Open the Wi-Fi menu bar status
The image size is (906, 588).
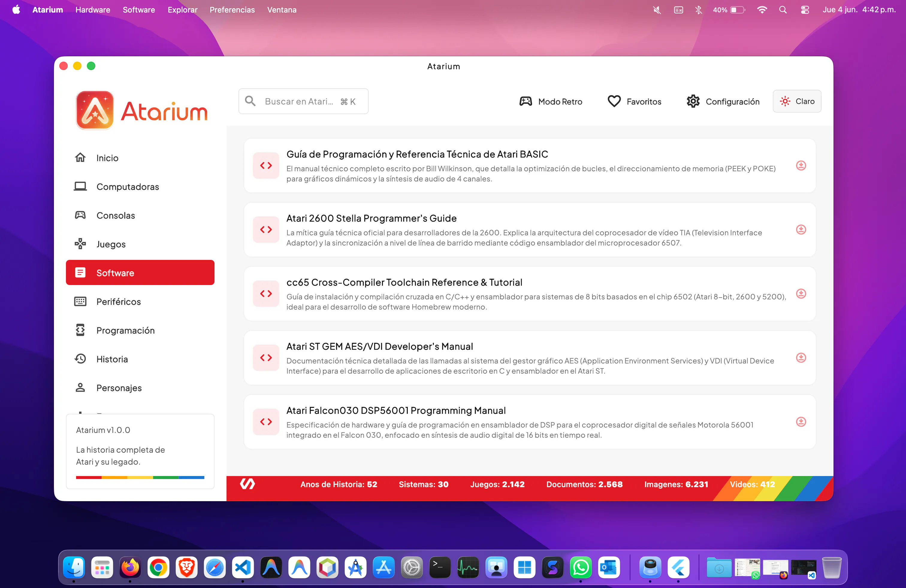coord(762,10)
